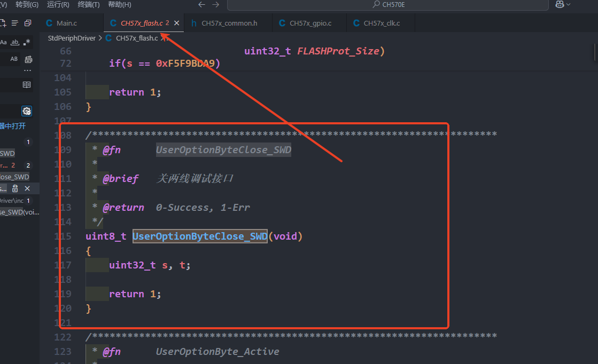This screenshot has width=598, height=364.
Task: Open the 运行(R) menu
Action: [x=58, y=5]
